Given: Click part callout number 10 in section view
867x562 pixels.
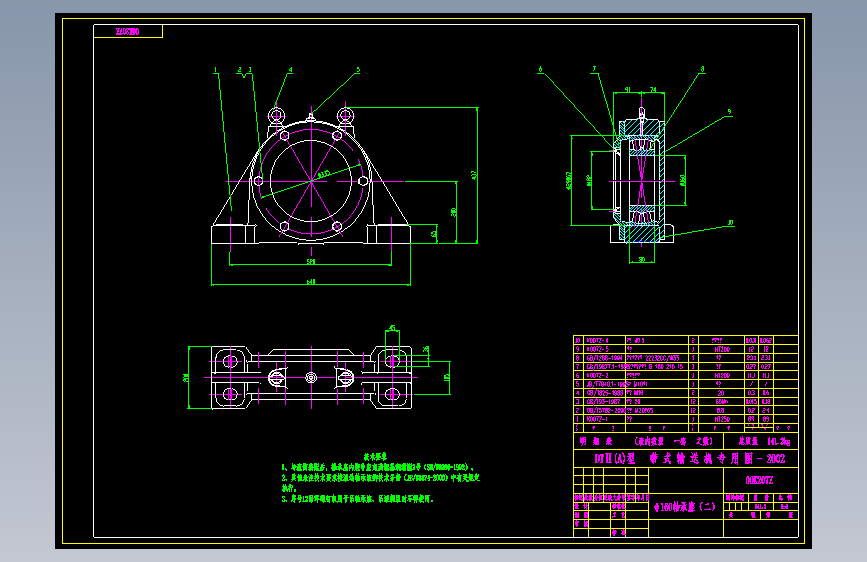Looking at the screenshot, I should pos(730,223).
